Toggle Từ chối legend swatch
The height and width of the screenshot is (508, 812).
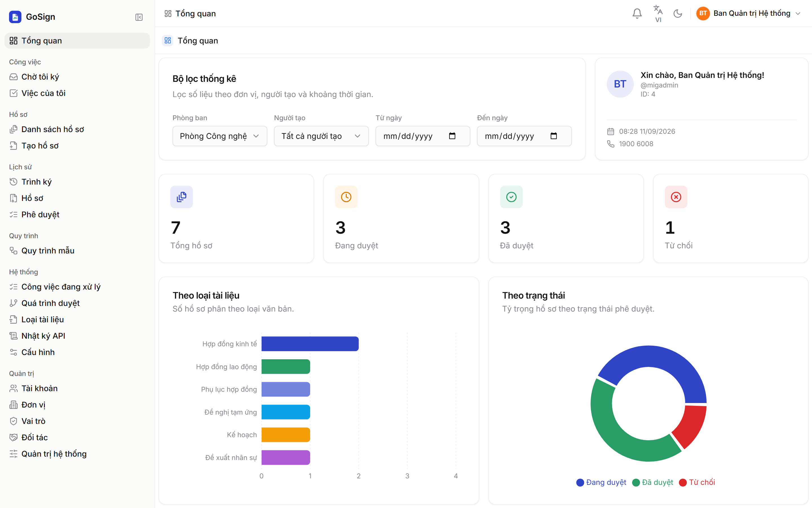683,483
